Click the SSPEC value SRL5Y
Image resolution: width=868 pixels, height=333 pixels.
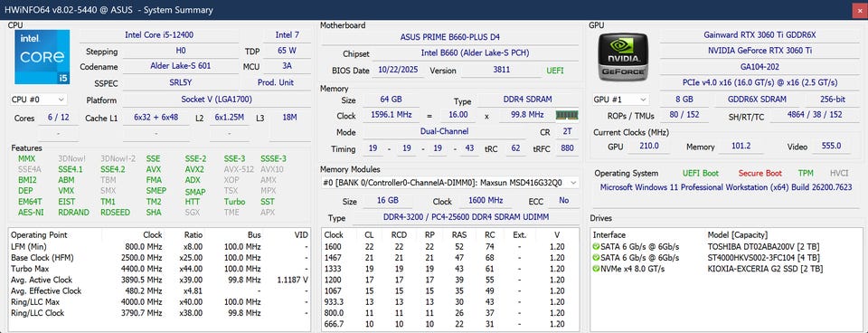181,82
